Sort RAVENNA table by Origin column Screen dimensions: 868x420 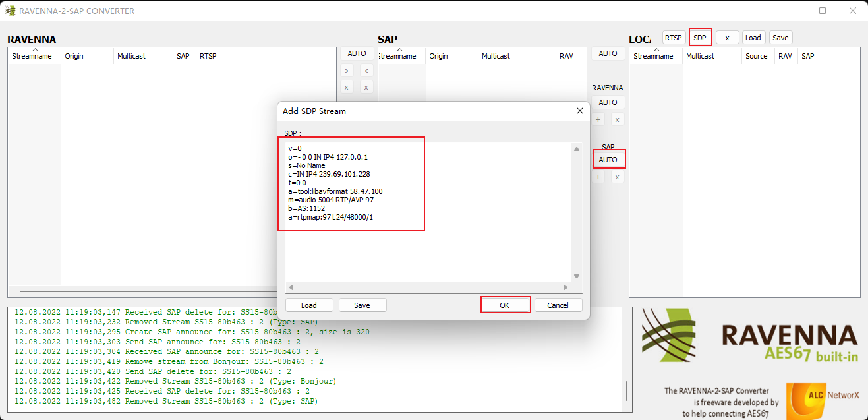(x=87, y=56)
